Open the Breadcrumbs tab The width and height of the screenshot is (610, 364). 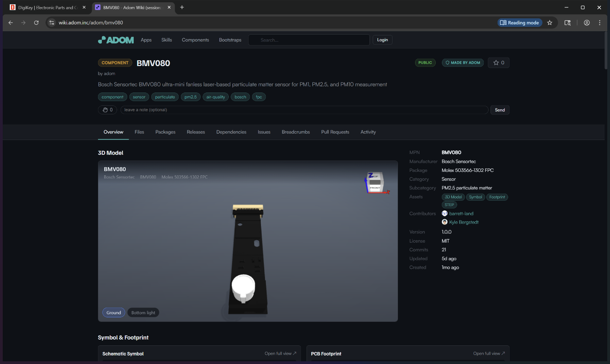296,132
